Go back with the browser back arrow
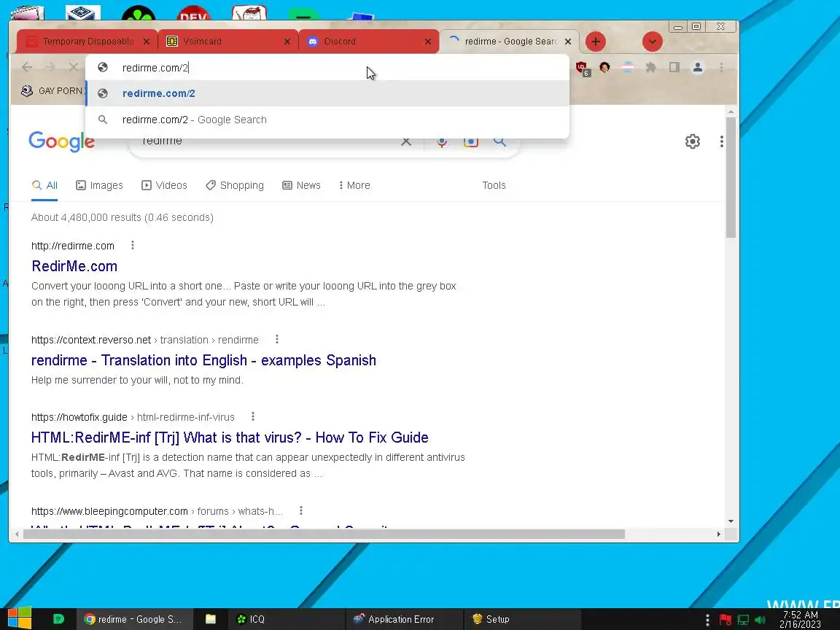The width and height of the screenshot is (840, 630). pyautogui.click(x=27, y=67)
